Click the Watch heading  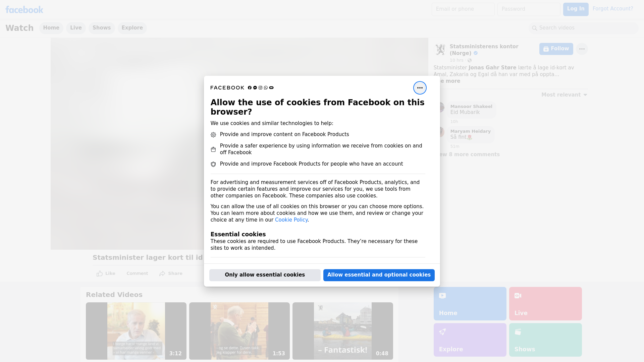[19, 28]
